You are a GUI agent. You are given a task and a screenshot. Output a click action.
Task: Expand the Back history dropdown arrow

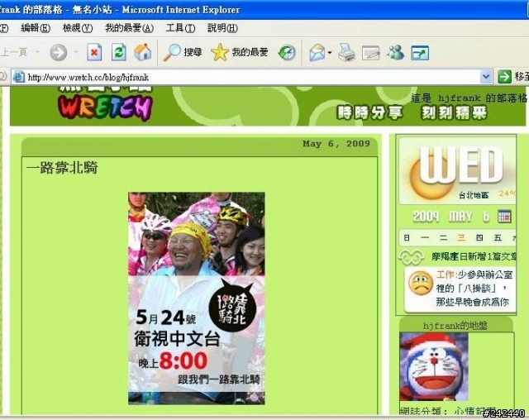(x=38, y=52)
